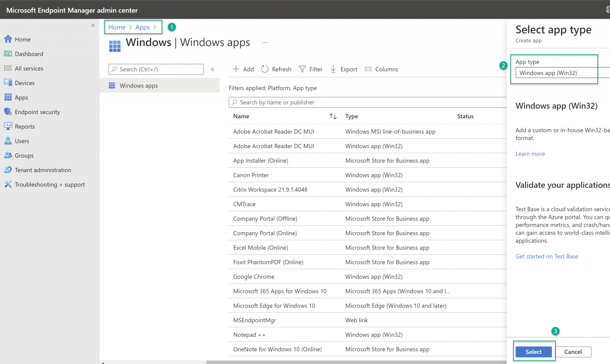Screen dimensions: 610x364
Task: Export the app list
Action: [344, 69]
